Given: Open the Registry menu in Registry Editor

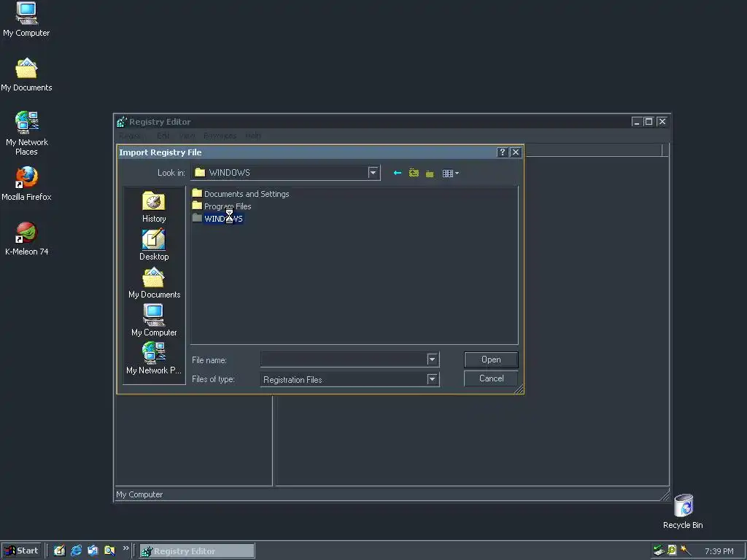Looking at the screenshot, I should coord(132,136).
